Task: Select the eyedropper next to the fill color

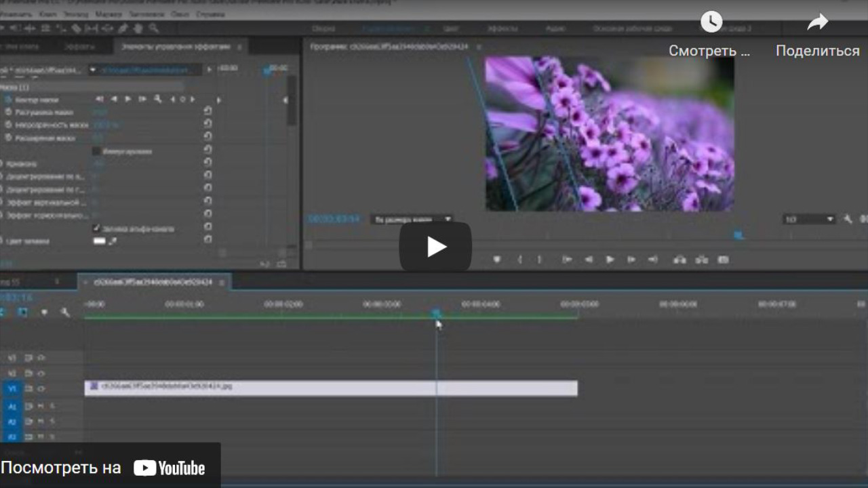Action: point(113,241)
